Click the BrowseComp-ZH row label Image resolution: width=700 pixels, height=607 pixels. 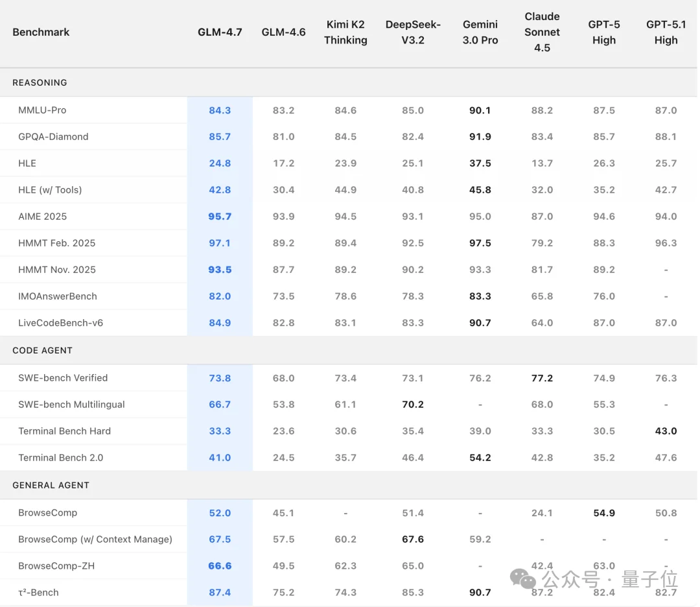56,566
